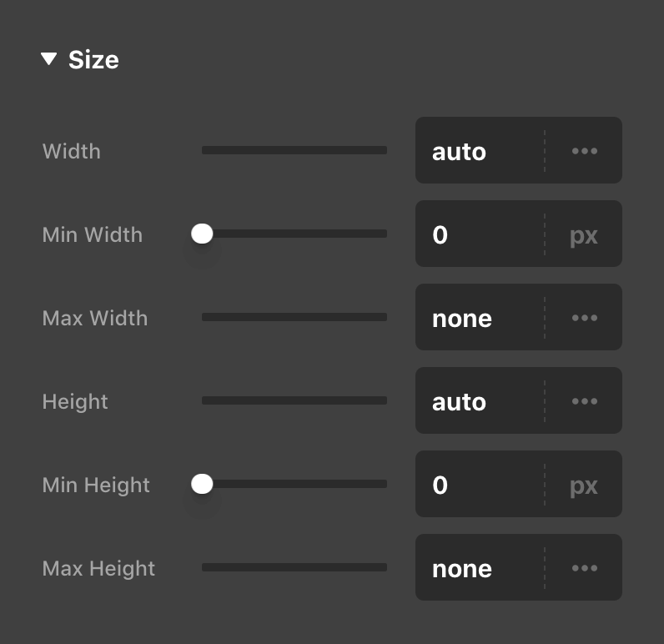
Task: Change the Min Width px unit
Action: click(584, 235)
